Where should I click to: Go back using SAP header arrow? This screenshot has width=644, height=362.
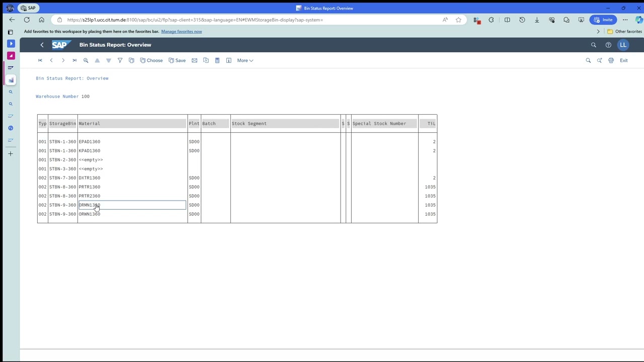42,45
